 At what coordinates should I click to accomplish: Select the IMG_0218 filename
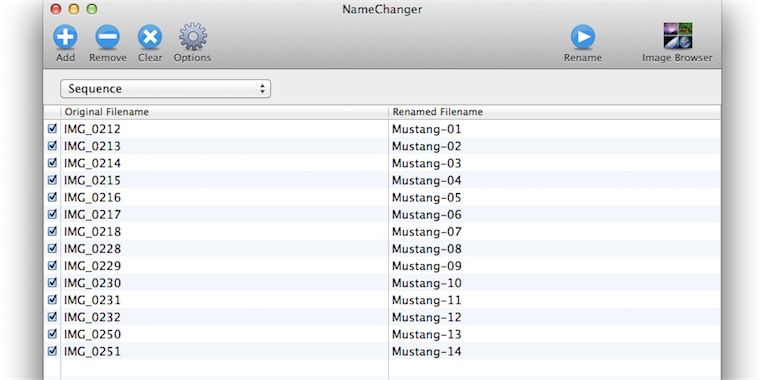tap(92, 232)
